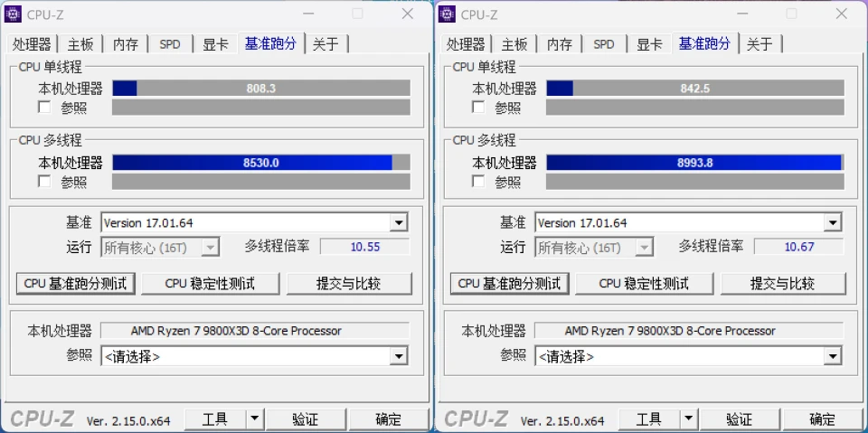Expand the 基准 version dropdown in left window

399,222
